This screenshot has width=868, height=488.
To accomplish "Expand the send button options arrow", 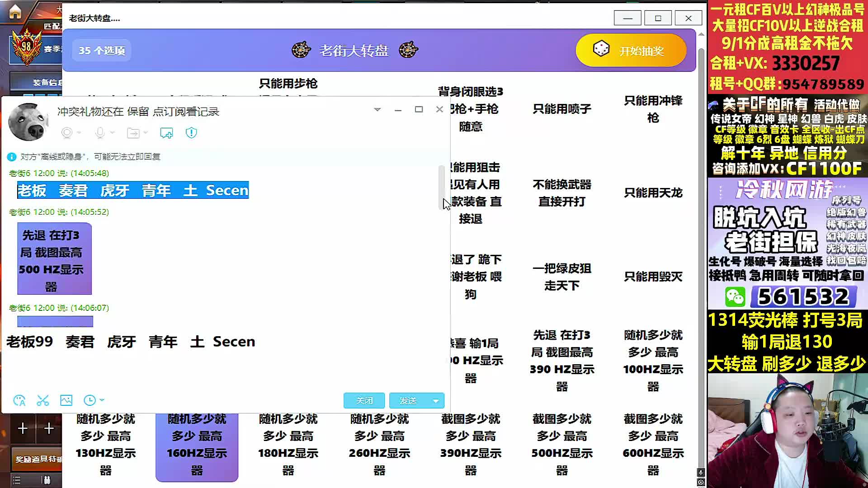I will click(436, 401).
